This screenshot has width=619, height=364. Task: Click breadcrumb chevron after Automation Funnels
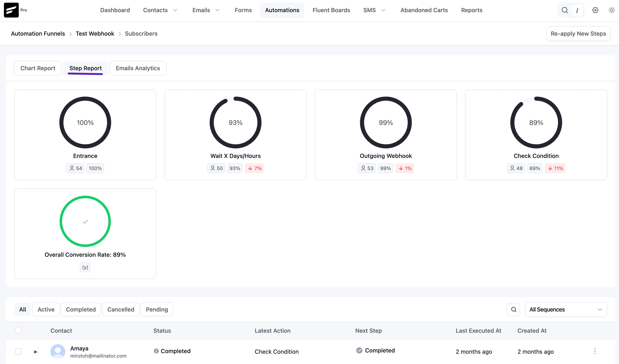pos(70,34)
